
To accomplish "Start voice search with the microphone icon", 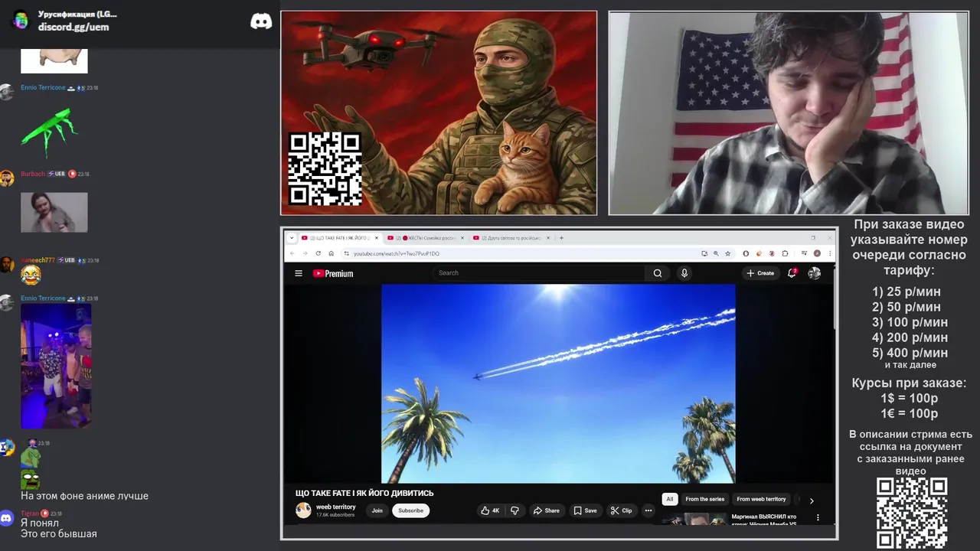I will coord(684,273).
